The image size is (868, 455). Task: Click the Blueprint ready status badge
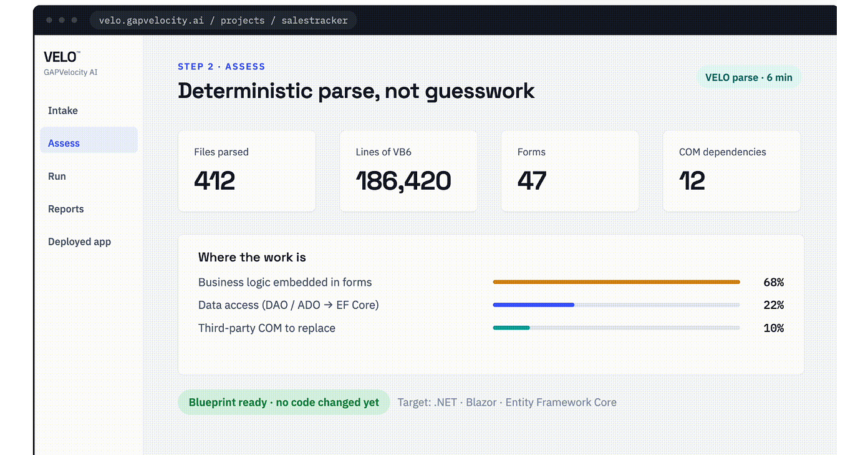click(x=284, y=403)
